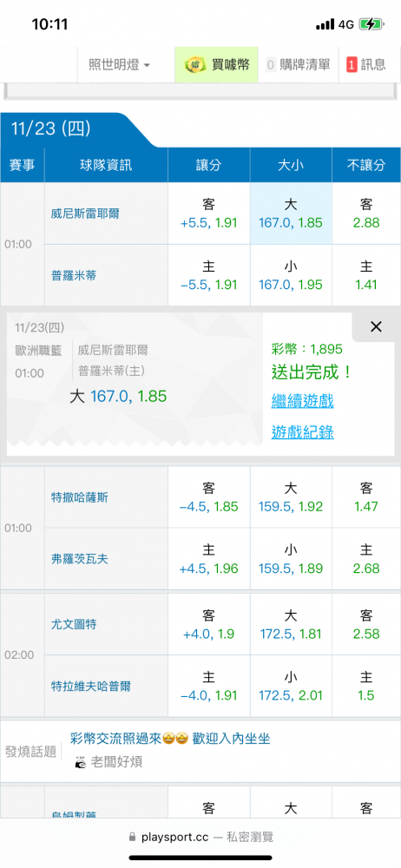This screenshot has width=401, height=868.
Task: Pick 主 1.41 moneyline for 普羅米蒂
Action: (366, 275)
